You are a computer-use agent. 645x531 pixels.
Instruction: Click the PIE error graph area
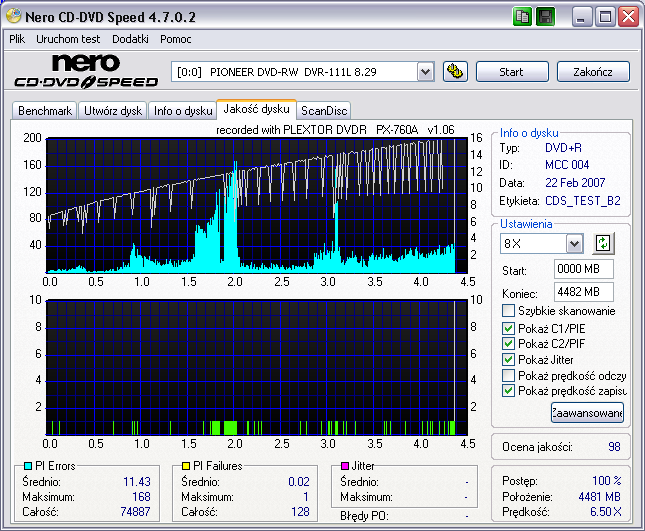pos(257,206)
